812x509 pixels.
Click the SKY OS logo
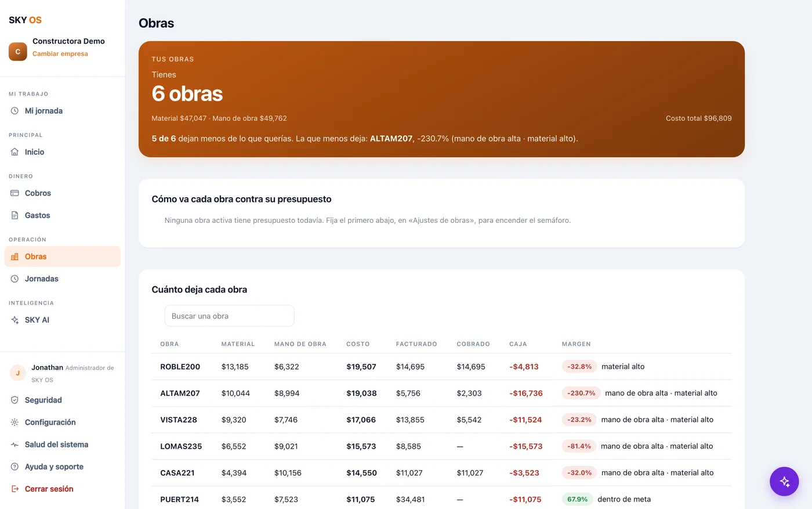click(25, 20)
